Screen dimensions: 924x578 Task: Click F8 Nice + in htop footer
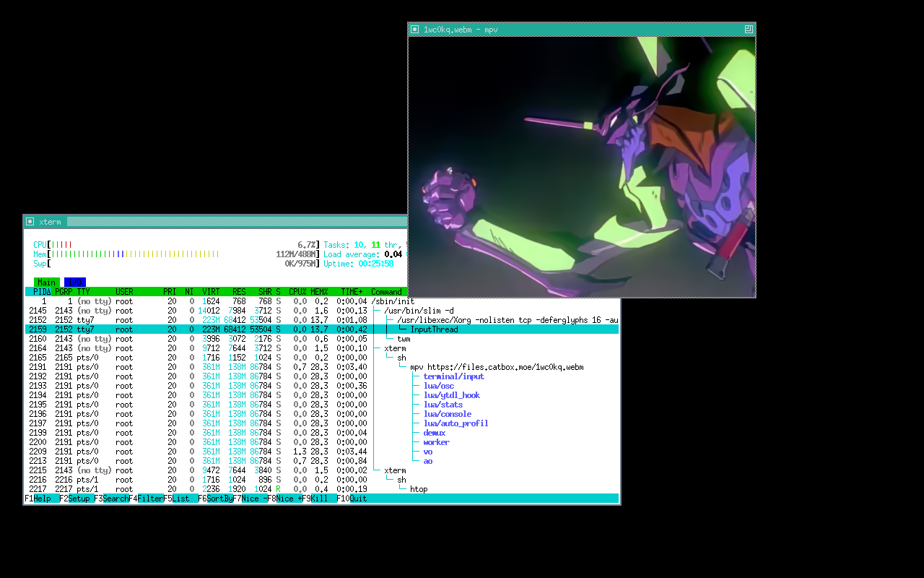point(284,499)
